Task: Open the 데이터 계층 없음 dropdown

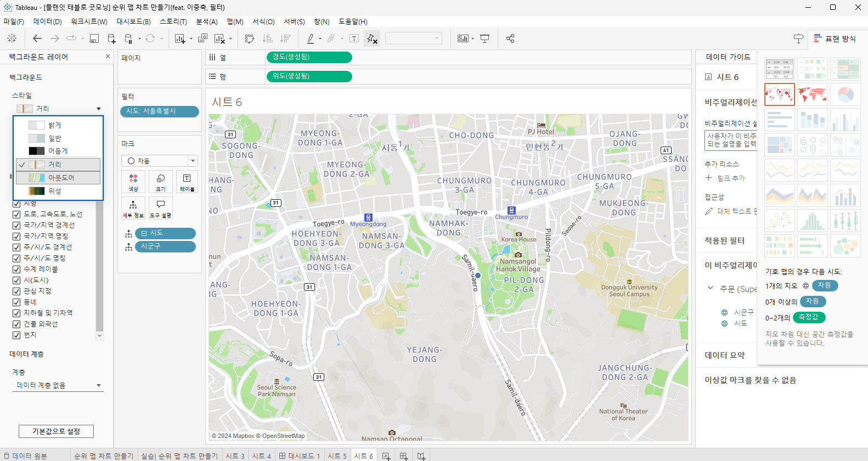Action: click(59, 385)
